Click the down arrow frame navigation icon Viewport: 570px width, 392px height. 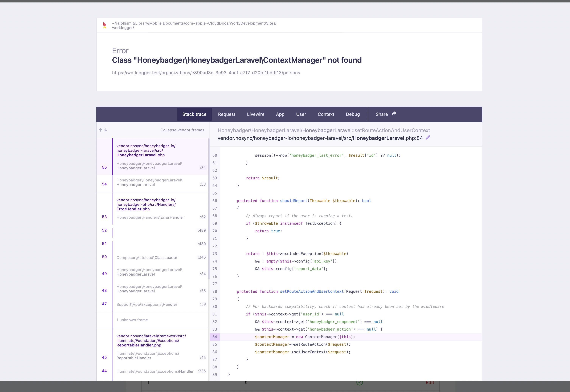click(x=106, y=130)
